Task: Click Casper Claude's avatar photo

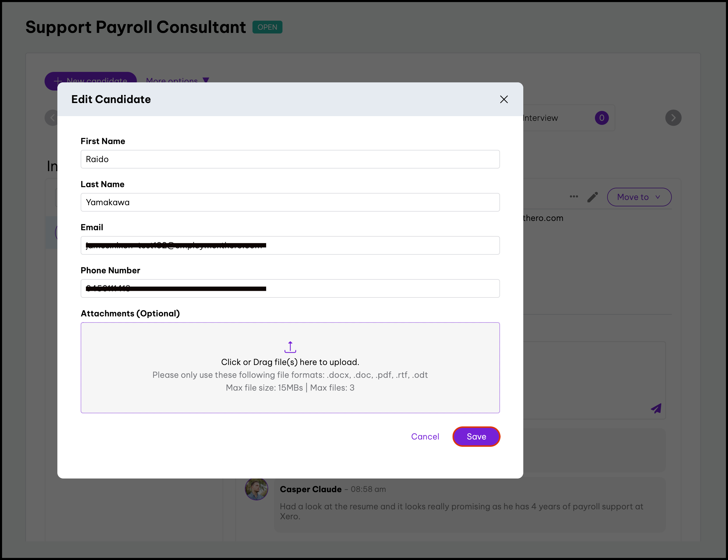Action: click(x=256, y=489)
